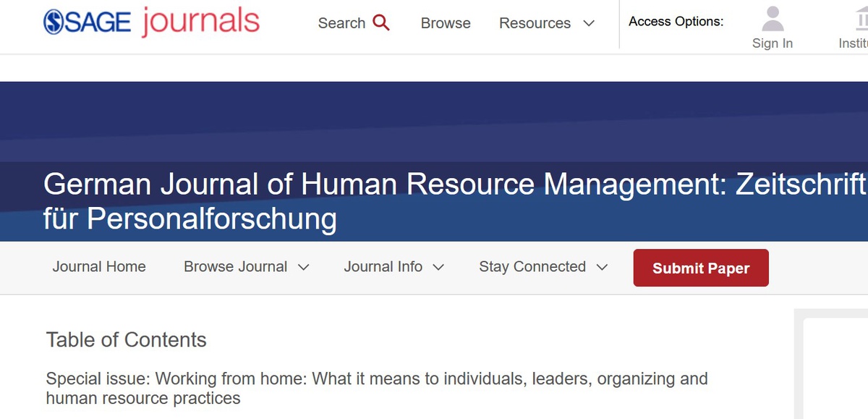Click the red magnifying glass search icon

pyautogui.click(x=381, y=22)
